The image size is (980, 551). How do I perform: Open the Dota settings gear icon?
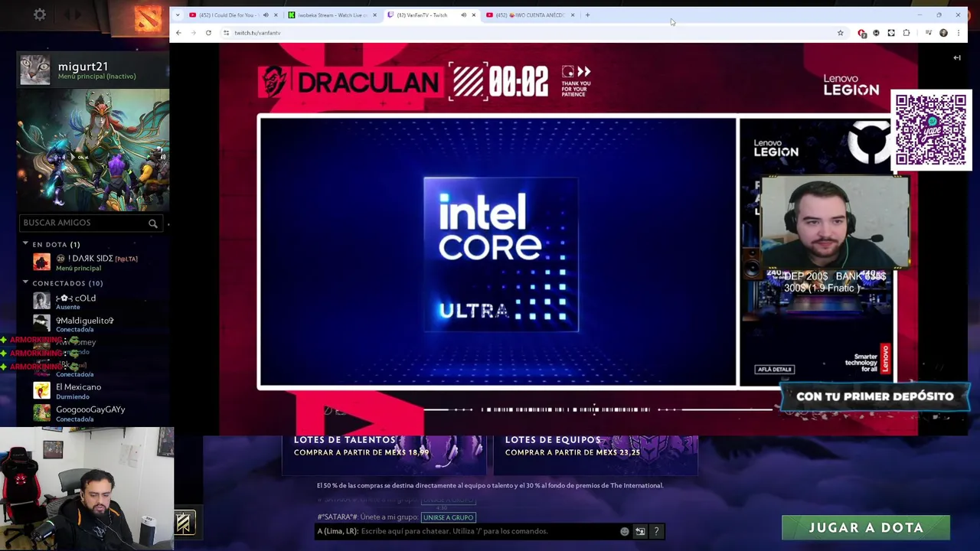[x=40, y=15]
